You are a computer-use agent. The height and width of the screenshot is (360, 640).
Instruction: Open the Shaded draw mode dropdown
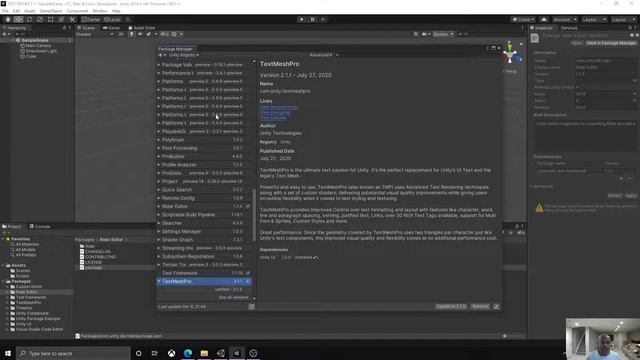click(94, 34)
